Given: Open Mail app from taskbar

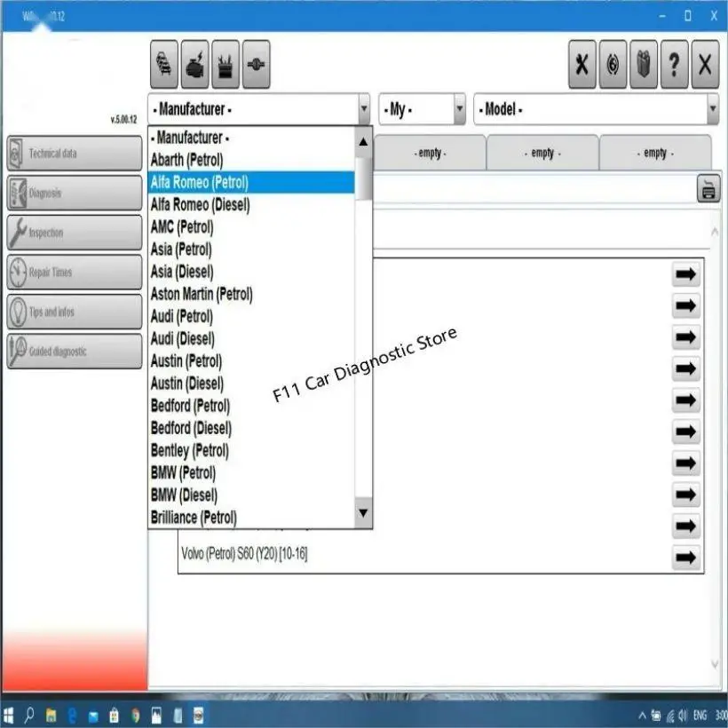Looking at the screenshot, I should tap(93, 716).
